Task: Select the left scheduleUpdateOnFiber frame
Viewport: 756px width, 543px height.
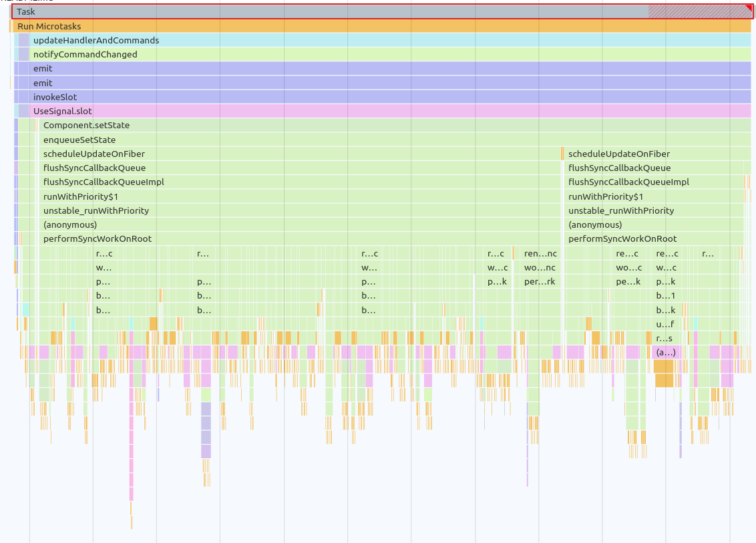Action: tap(93, 154)
